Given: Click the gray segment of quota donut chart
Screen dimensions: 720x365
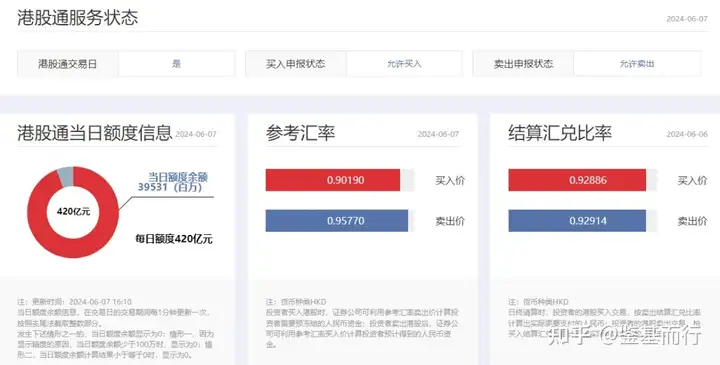Looking at the screenshot, I should (x=66, y=176).
